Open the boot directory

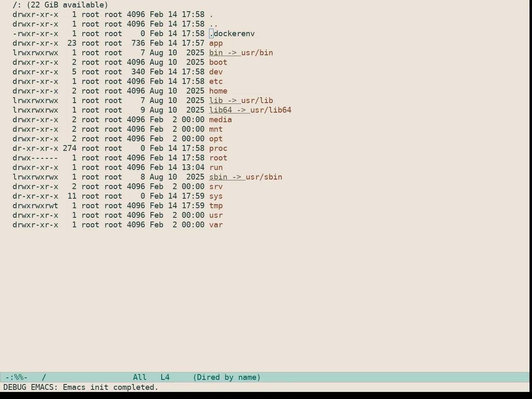pos(218,62)
